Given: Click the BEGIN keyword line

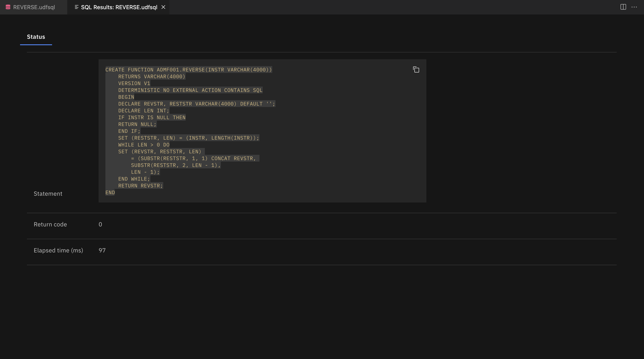Looking at the screenshot, I should point(126,97).
